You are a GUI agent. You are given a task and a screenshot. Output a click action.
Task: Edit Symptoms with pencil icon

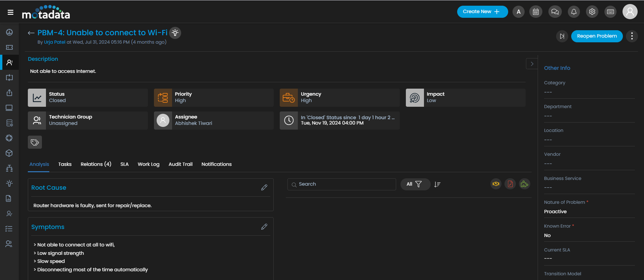click(x=264, y=227)
